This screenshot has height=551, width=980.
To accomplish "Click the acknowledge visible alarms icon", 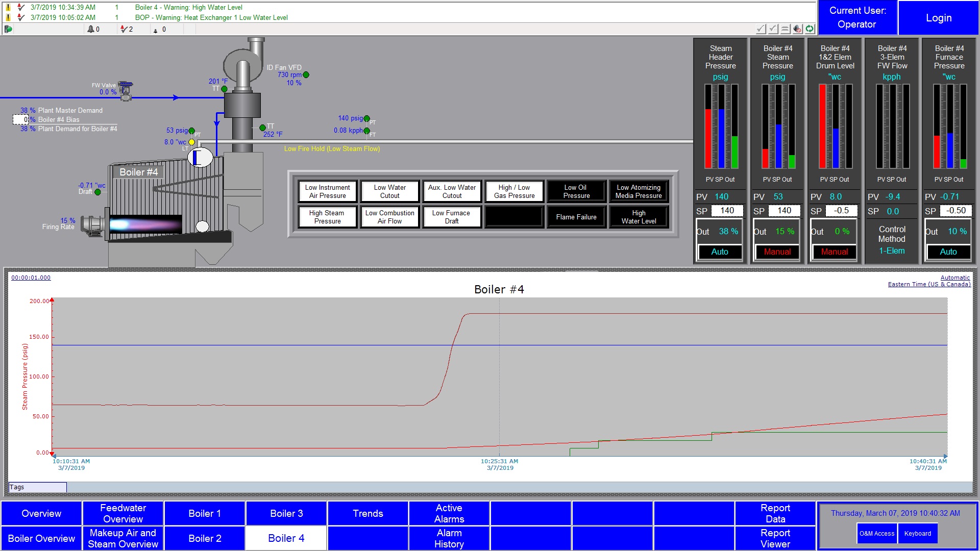I will tap(773, 29).
